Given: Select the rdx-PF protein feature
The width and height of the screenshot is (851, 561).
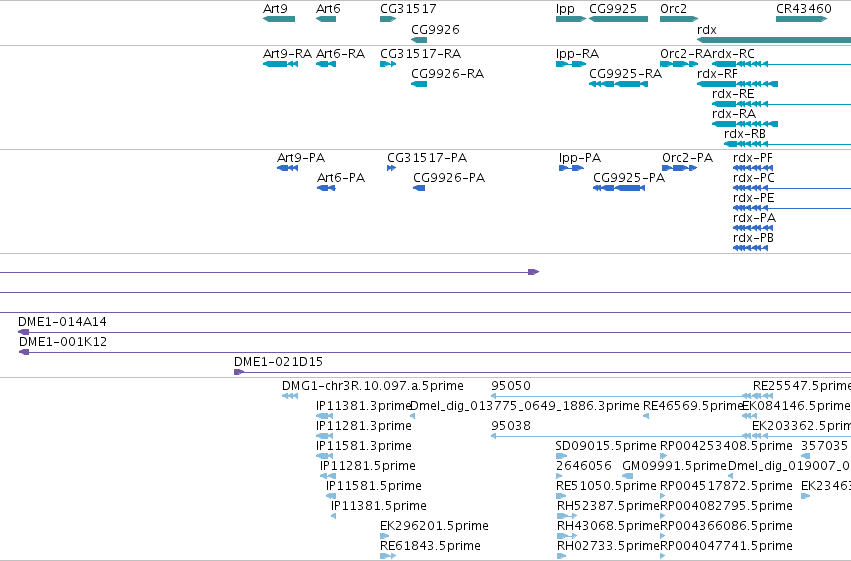Looking at the screenshot, I should [753, 168].
